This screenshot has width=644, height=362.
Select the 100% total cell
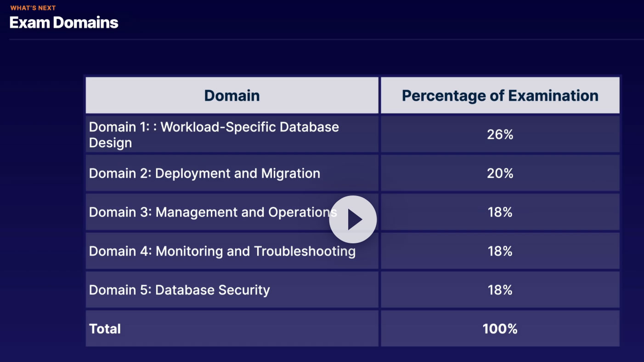click(500, 329)
